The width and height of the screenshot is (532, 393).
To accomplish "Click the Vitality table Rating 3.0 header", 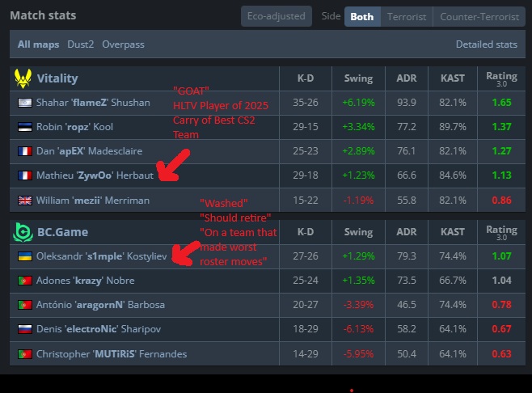I will click(x=501, y=78).
